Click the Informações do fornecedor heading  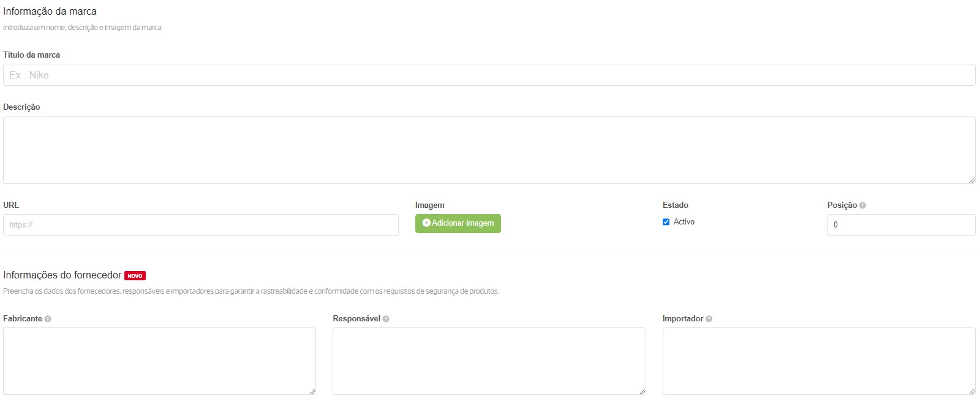(x=62, y=275)
